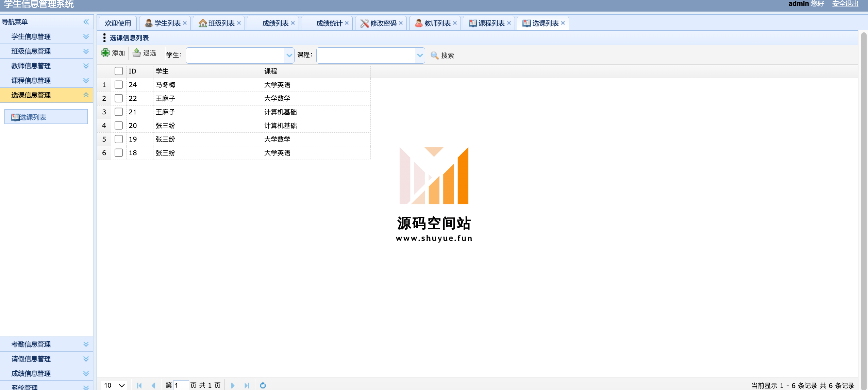The width and height of the screenshot is (868, 390).
Task: Expand 教师信息管理 accordion section
Action: (47, 66)
